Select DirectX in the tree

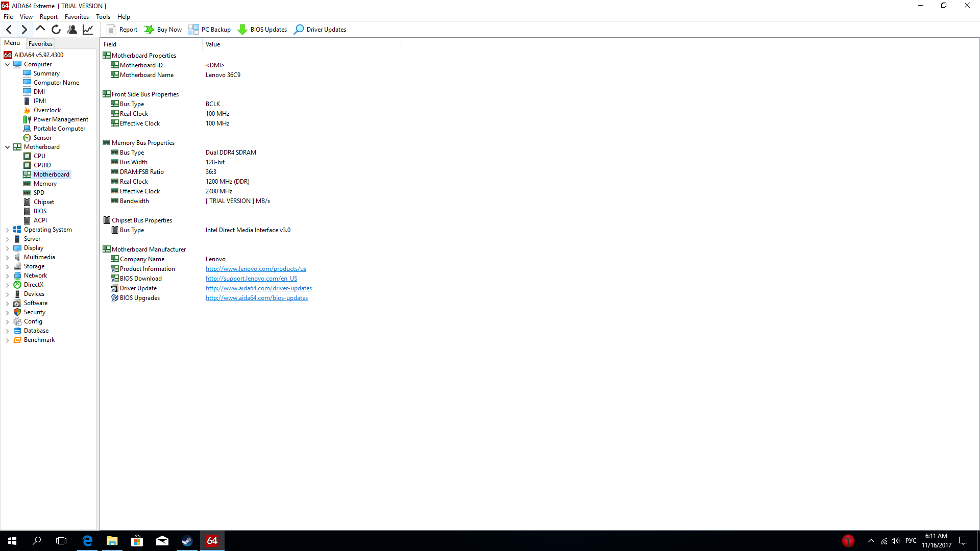(x=33, y=285)
